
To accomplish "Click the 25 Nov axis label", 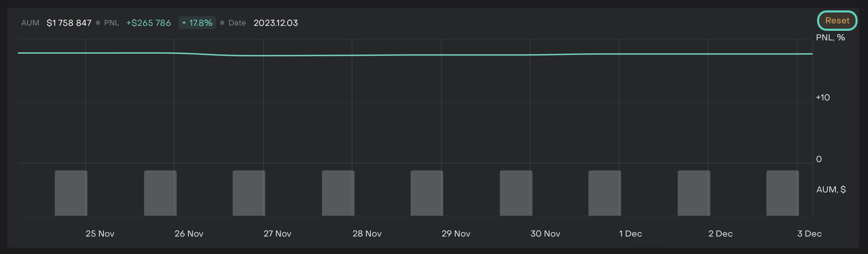I will 100,234.
